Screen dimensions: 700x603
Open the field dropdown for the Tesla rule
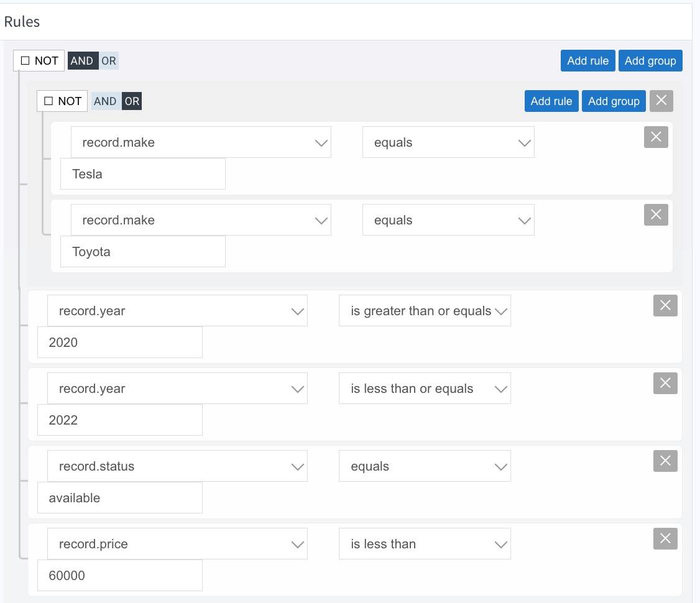point(201,142)
